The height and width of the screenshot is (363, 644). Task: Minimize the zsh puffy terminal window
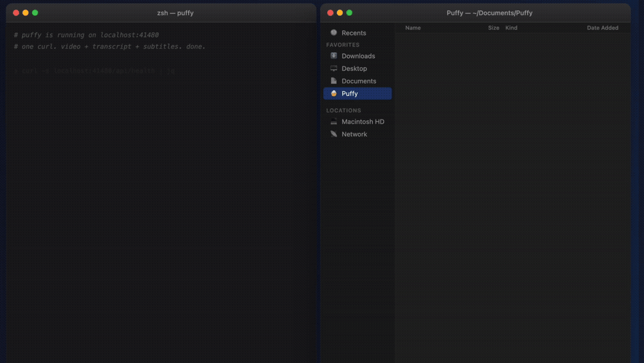pyautogui.click(x=26, y=13)
